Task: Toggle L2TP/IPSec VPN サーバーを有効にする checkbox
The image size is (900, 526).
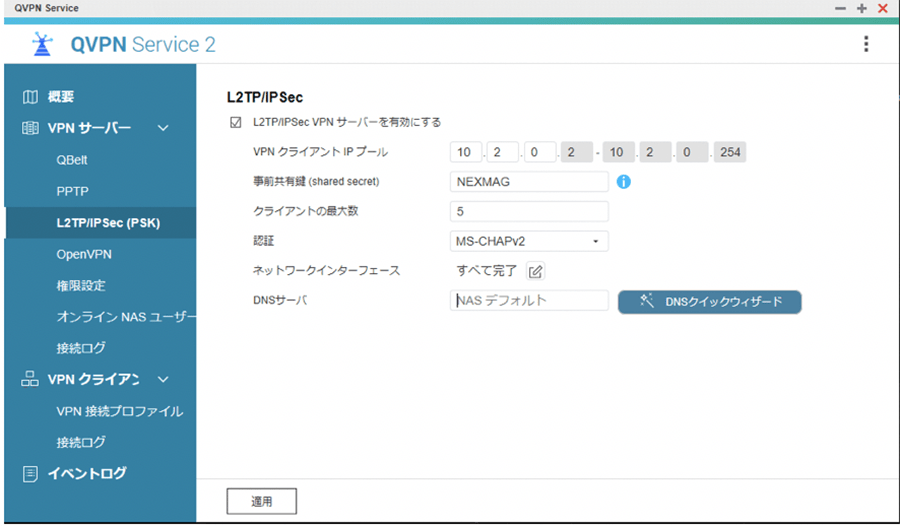Action: [x=235, y=123]
